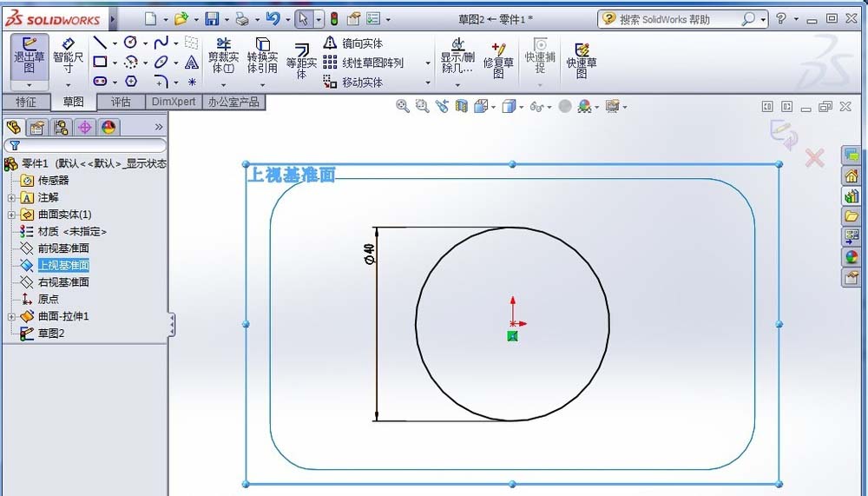Open the PropertyManager panel tab
868x496 pixels.
(x=37, y=128)
